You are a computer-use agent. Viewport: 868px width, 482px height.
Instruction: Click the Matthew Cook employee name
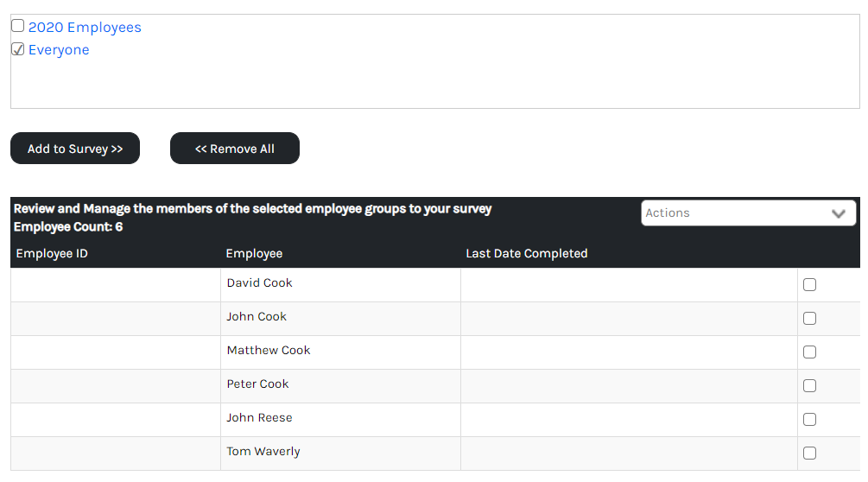[x=268, y=351]
